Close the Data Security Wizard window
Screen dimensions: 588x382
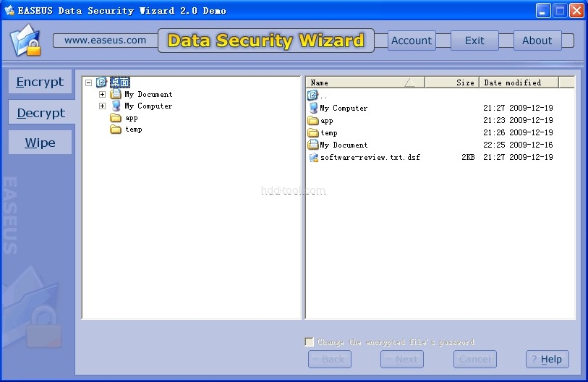click(x=576, y=11)
